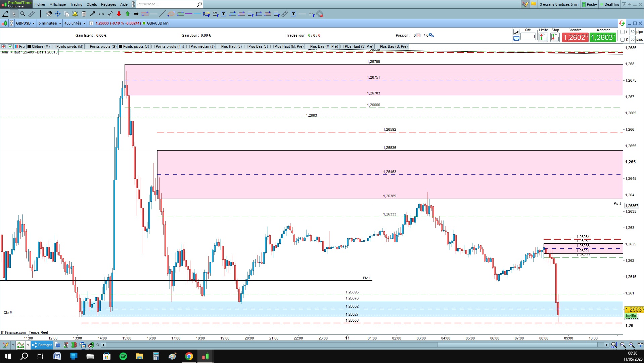
Task: Open the 400 unités dropdown
Action: (x=75, y=23)
